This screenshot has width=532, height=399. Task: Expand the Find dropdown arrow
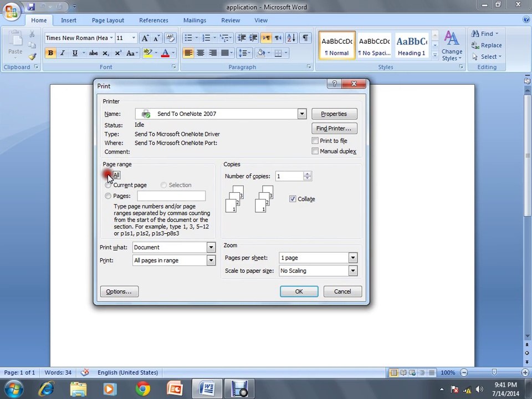[x=497, y=34]
